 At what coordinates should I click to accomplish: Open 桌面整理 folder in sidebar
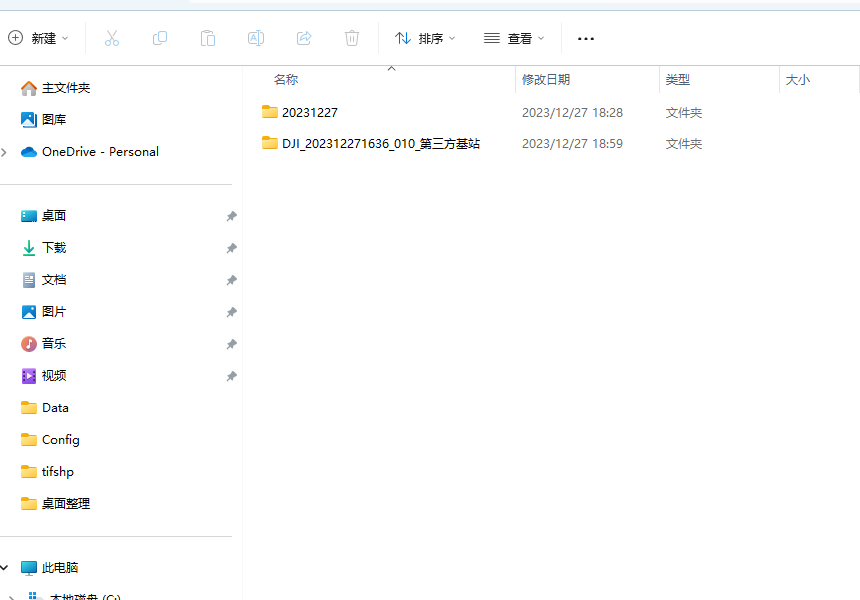[55, 503]
